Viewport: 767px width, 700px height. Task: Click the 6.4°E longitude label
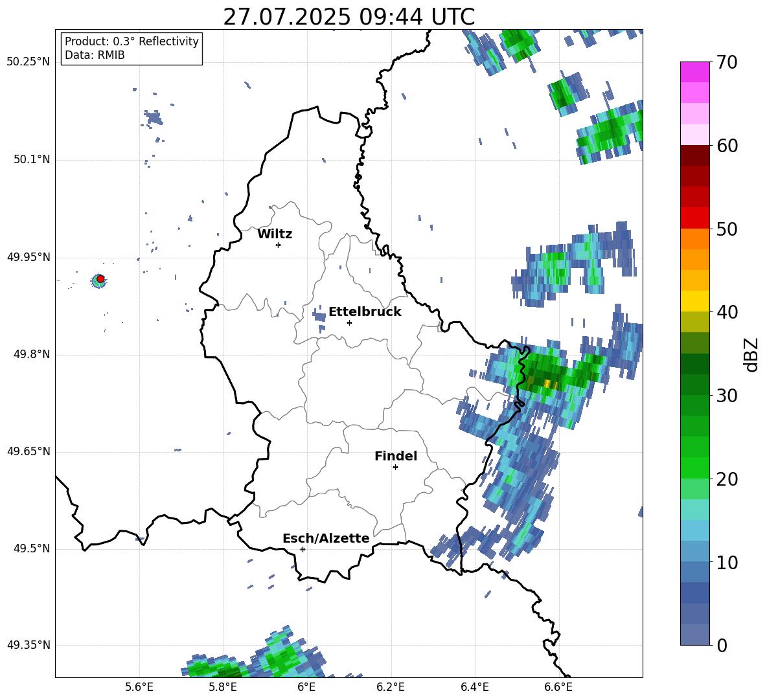474,687
